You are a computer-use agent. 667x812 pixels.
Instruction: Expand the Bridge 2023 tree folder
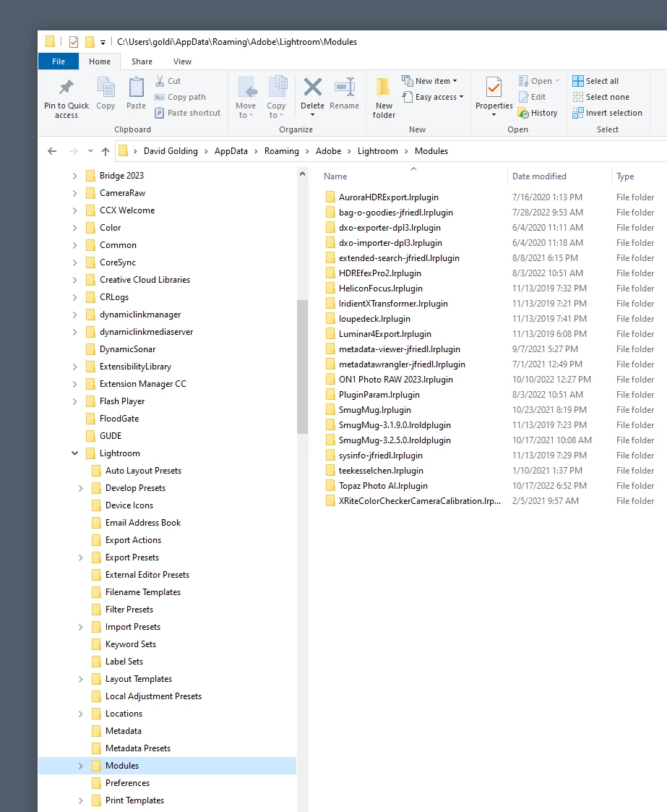point(75,176)
